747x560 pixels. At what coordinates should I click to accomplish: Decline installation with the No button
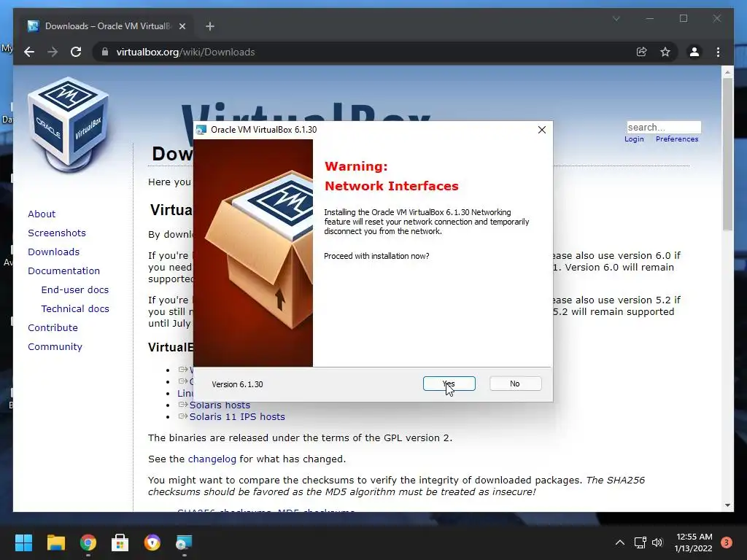pos(515,384)
